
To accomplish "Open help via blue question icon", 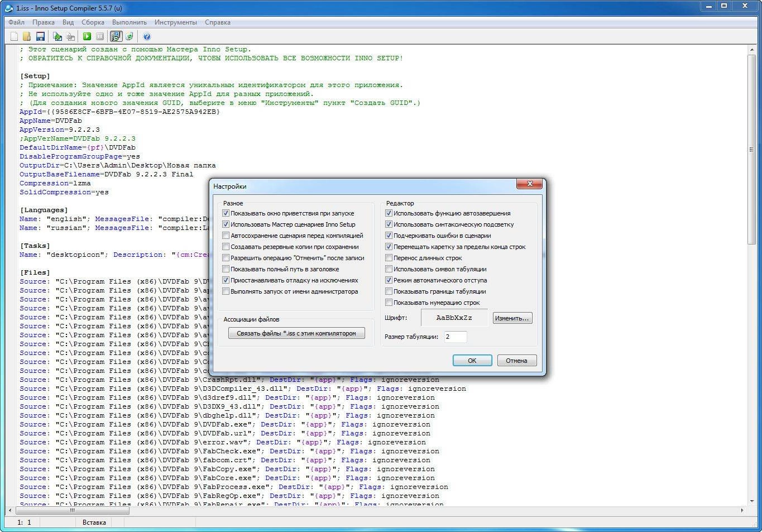I will coord(147,36).
